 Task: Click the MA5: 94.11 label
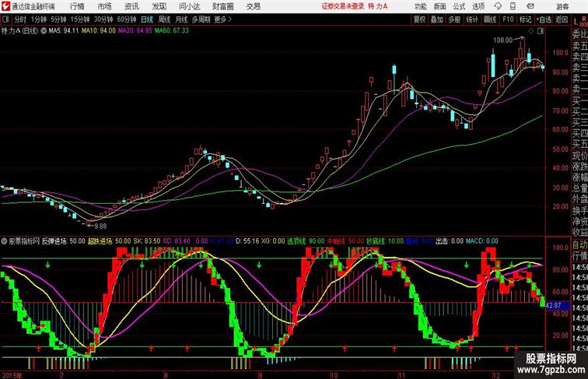(64, 31)
